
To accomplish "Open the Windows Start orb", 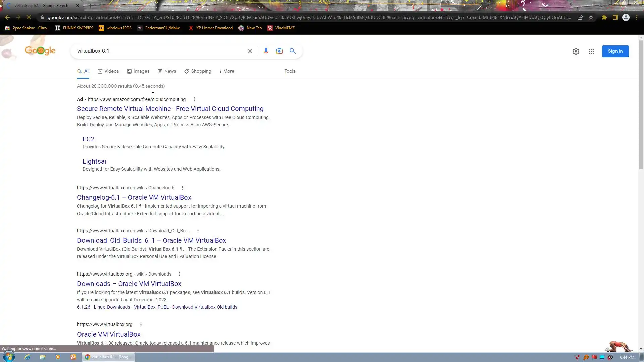I will [9, 357].
